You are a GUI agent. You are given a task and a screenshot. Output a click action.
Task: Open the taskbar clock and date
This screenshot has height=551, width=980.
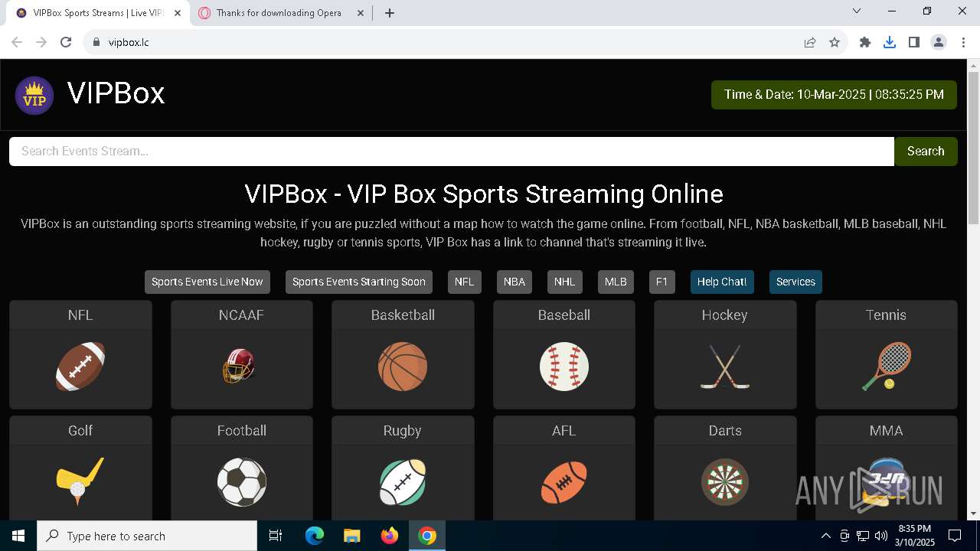pyautogui.click(x=915, y=536)
